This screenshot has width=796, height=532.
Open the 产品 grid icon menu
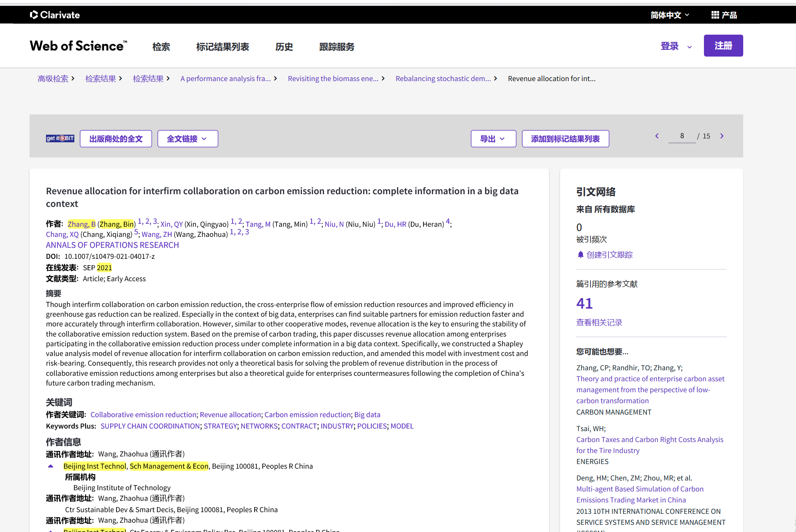click(715, 15)
